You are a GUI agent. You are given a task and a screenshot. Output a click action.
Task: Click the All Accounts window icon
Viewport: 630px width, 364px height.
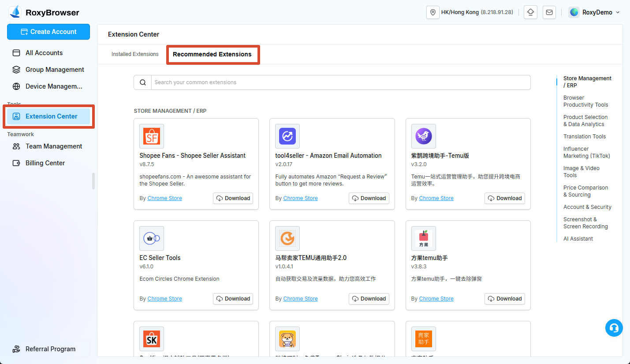[x=16, y=53]
